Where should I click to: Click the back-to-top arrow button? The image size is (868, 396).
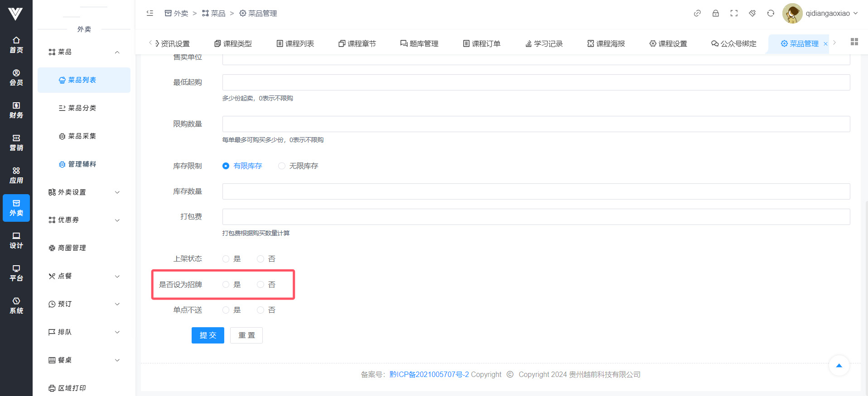coord(839,365)
